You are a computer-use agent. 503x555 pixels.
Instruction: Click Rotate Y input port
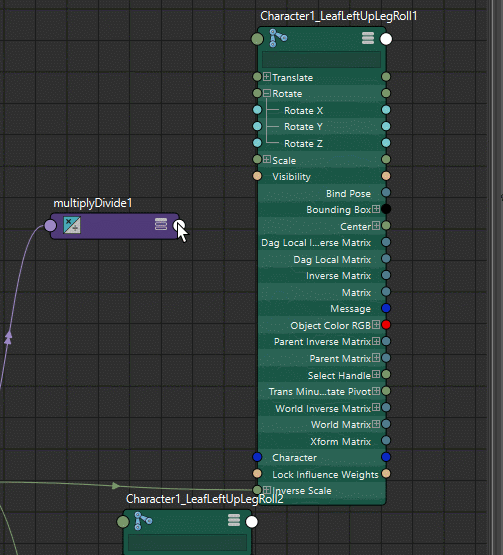click(257, 126)
